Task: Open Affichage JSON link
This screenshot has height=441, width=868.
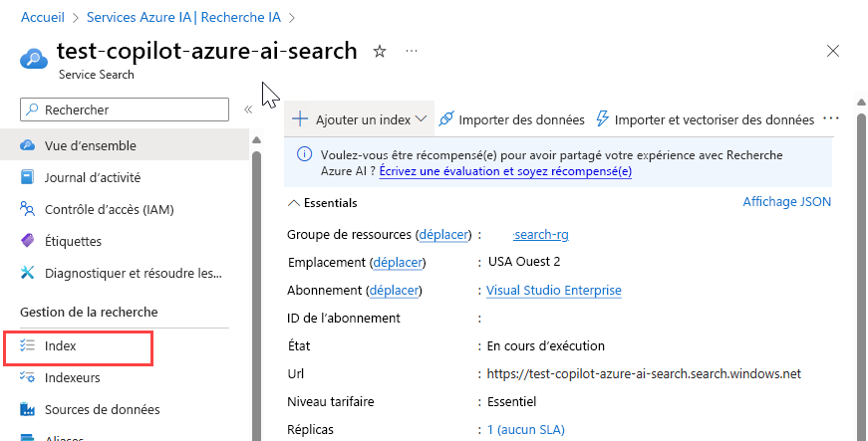Action: (x=786, y=202)
